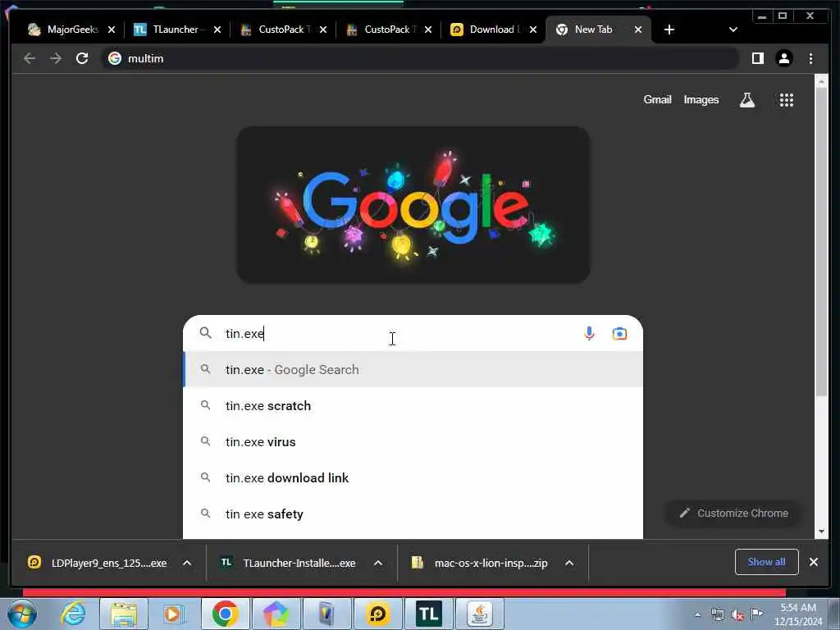Go back to previous page
The height and width of the screenshot is (630, 840).
(30, 58)
